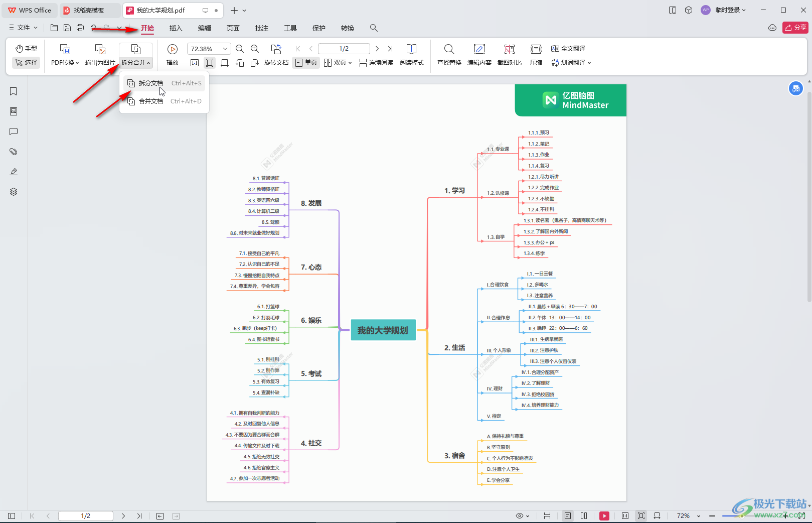The width and height of the screenshot is (812, 523).
Task: Open the layers panel in left sidebar
Action: [14, 192]
